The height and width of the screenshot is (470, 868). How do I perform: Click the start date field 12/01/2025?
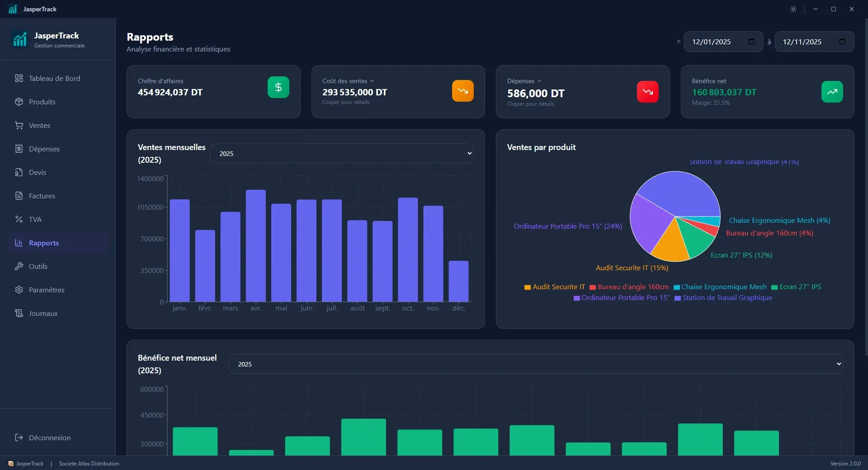coord(723,42)
